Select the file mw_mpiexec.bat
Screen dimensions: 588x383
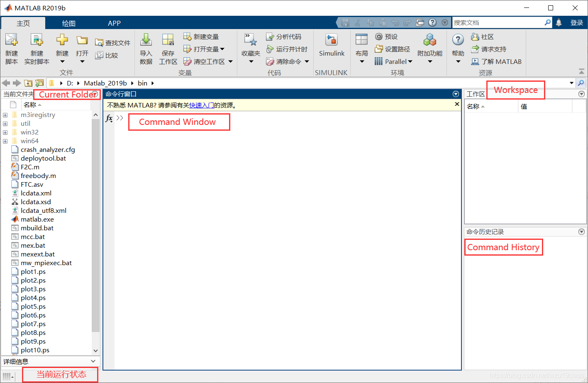[x=46, y=263]
